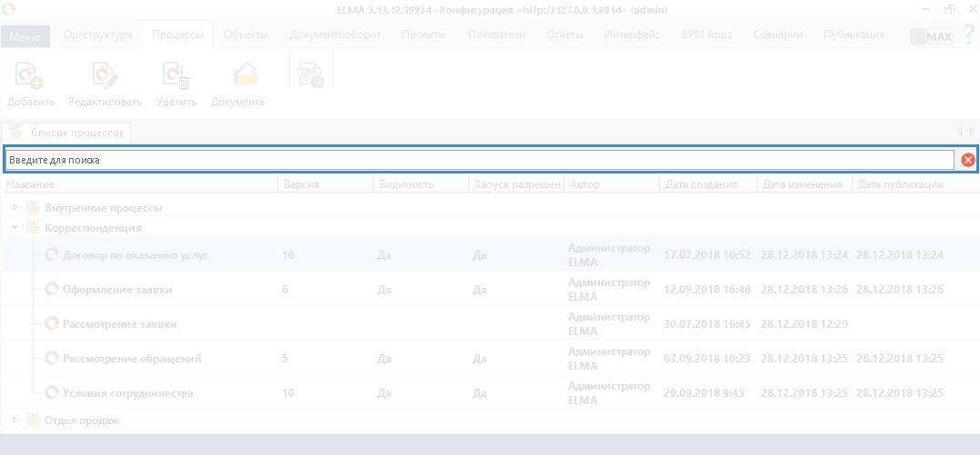Open the Меню button
Image resolution: width=980 pixels, height=455 pixels.
(25, 36)
